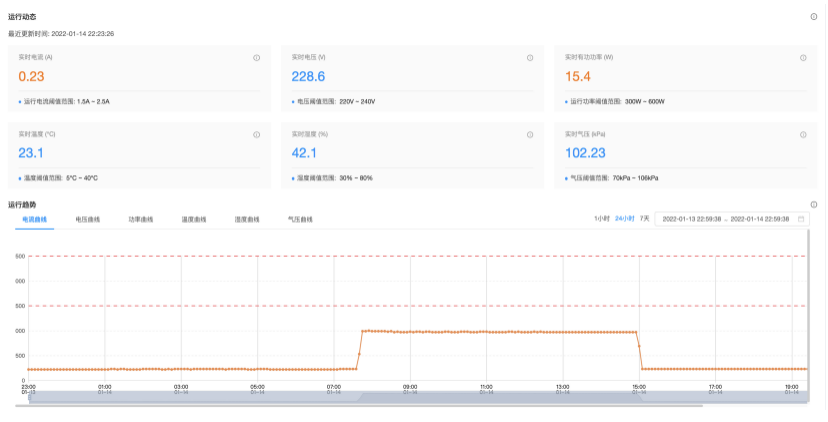The width and height of the screenshot is (828, 422).
Task: Click the temperature value 23.1
Action: [31, 153]
